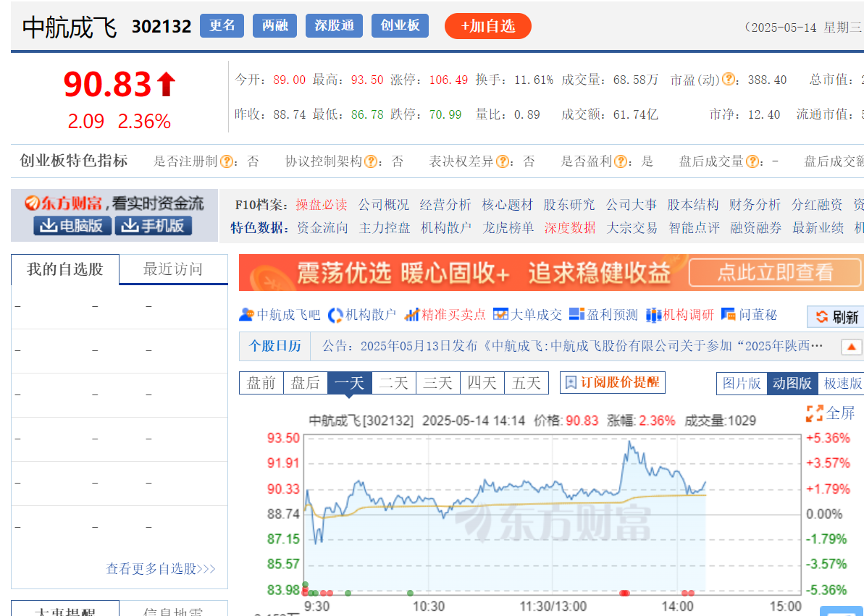Open 资金流向 link
The image size is (864, 616).
(x=322, y=227)
